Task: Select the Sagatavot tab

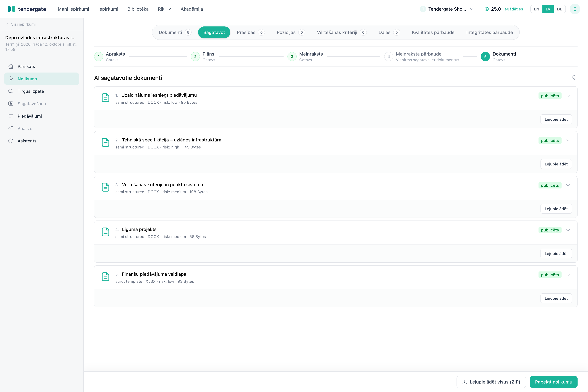Action: [x=214, y=32]
